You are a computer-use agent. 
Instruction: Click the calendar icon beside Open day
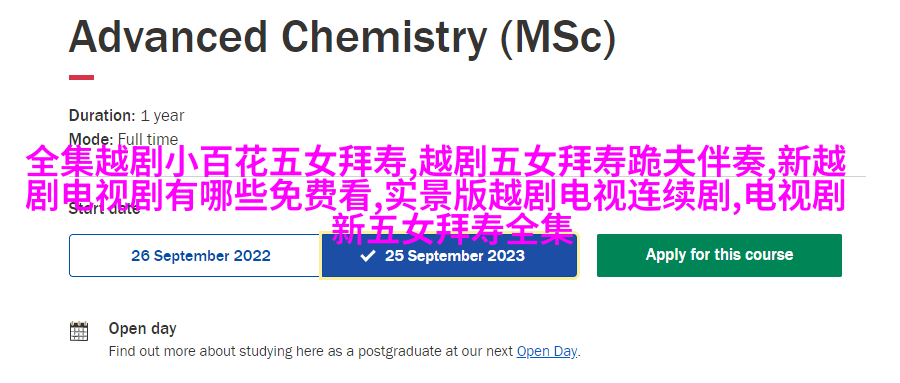point(79,331)
